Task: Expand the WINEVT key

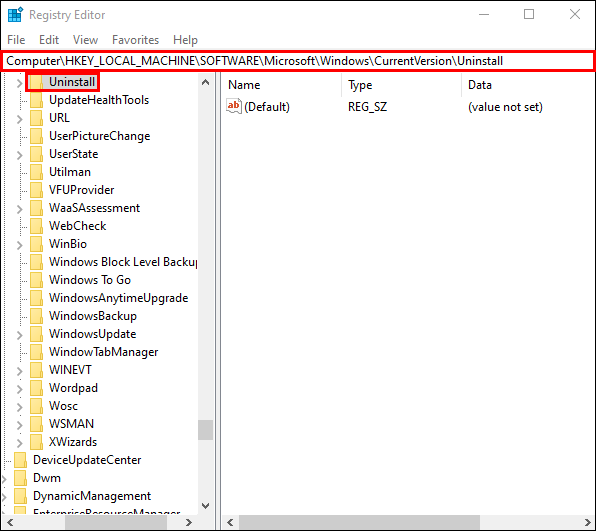Action: point(19,371)
